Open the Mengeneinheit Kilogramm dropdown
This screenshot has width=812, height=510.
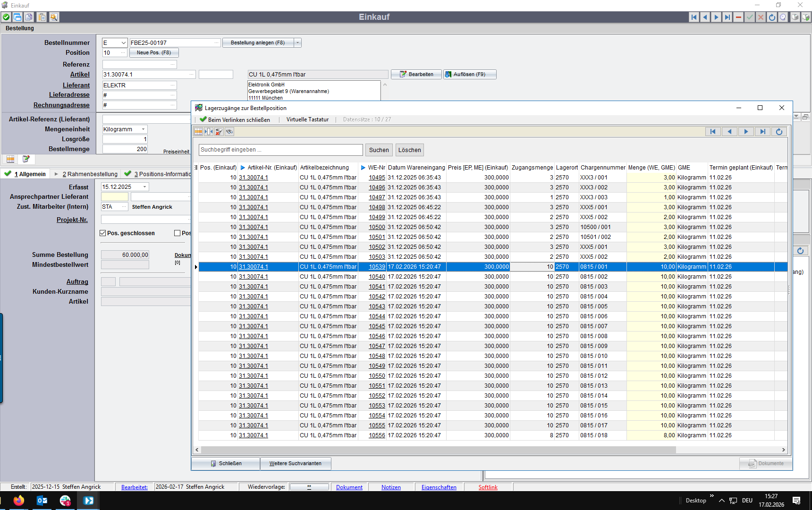coord(143,129)
